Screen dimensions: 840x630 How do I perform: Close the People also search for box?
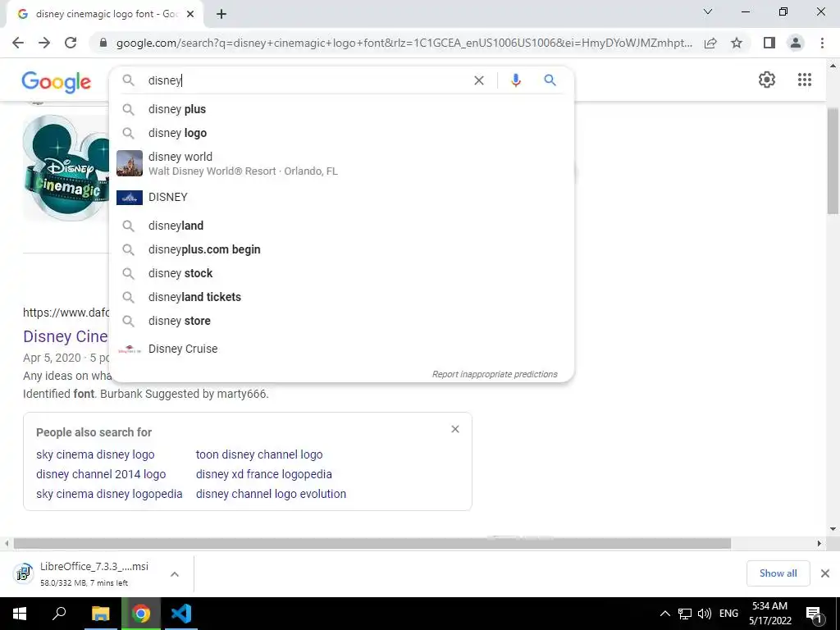click(454, 429)
